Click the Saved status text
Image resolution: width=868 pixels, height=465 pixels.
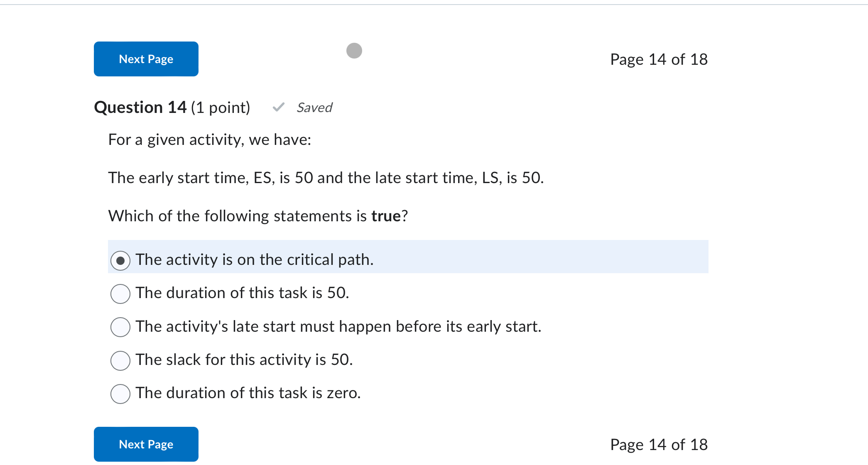(x=314, y=108)
